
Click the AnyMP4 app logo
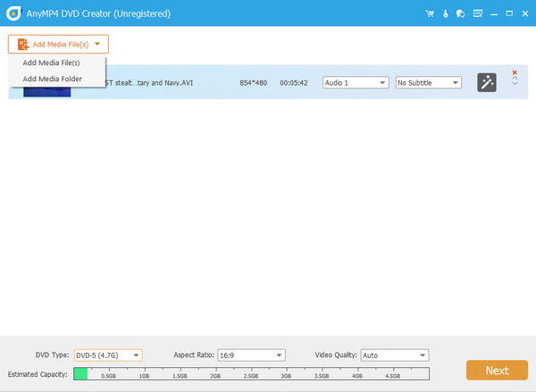pyautogui.click(x=13, y=13)
